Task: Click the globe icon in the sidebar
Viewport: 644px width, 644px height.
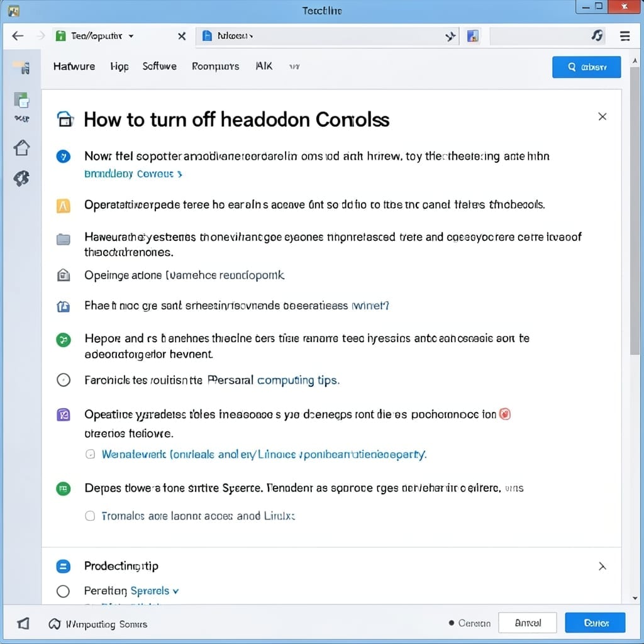Action: (21, 178)
